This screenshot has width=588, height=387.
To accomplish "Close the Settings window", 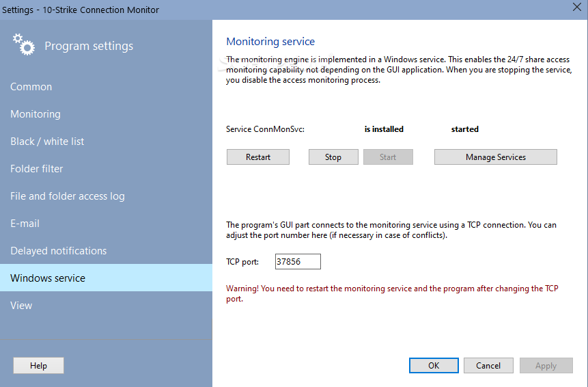I will [577, 7].
